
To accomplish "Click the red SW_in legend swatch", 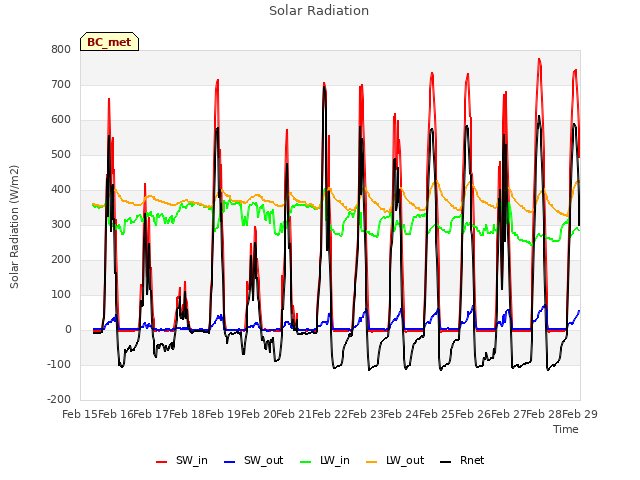I will [162, 462].
